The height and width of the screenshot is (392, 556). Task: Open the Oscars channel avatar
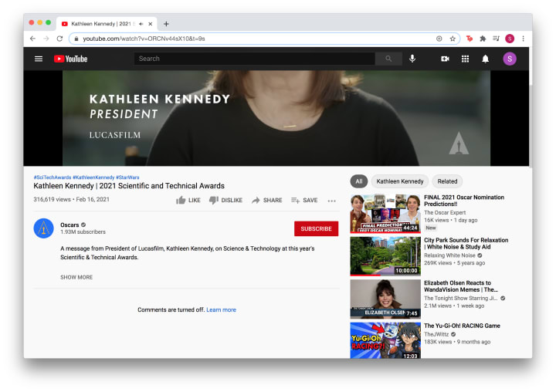click(x=43, y=228)
